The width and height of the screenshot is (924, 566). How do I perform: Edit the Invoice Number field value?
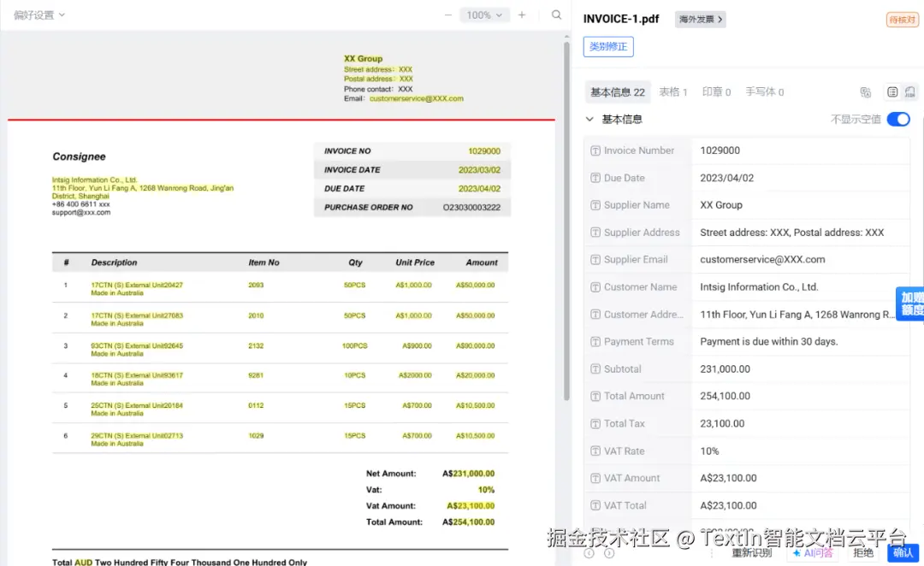pyautogui.click(x=801, y=150)
